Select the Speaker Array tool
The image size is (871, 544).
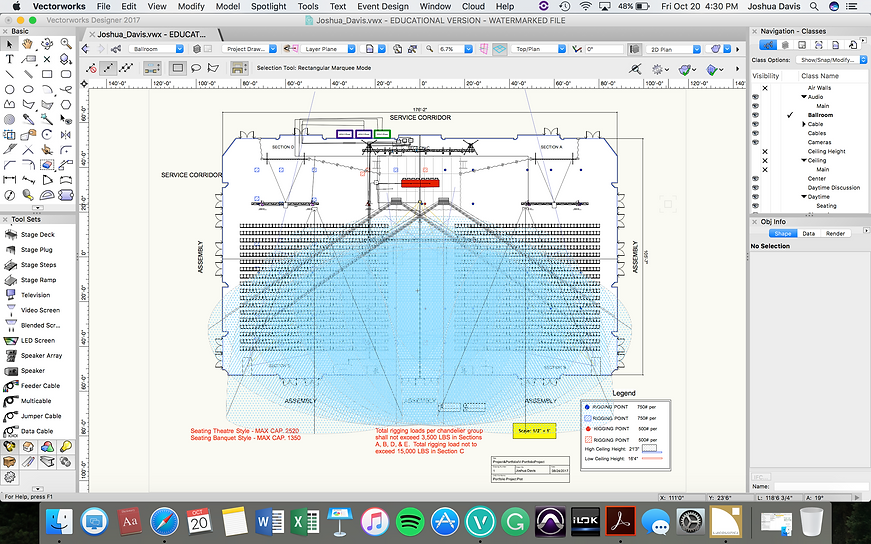(41, 355)
